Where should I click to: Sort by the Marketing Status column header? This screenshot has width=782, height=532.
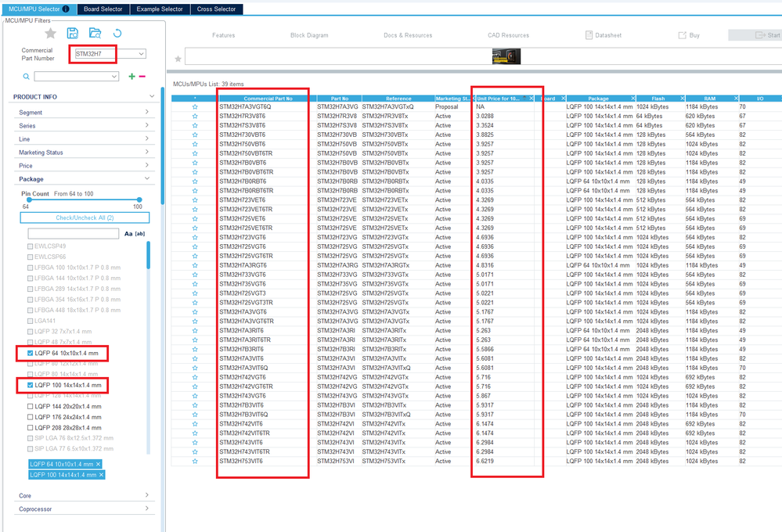coord(452,99)
